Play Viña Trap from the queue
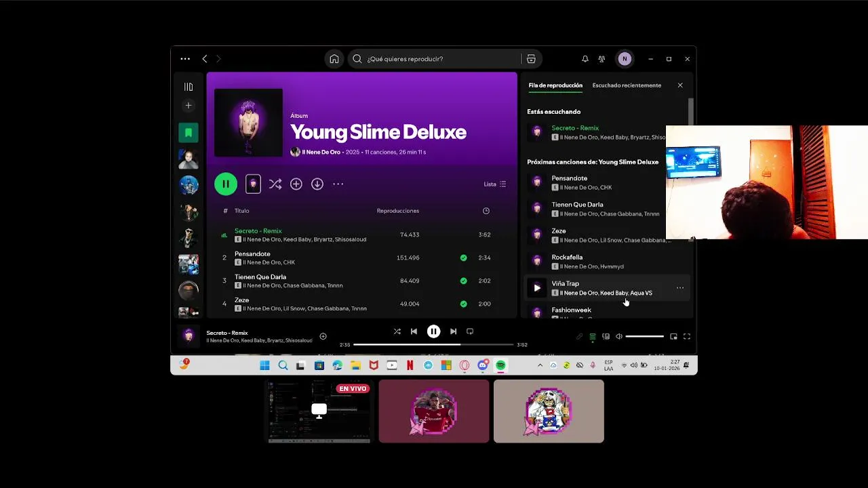Viewport: 868px width, 488px height. pos(537,288)
